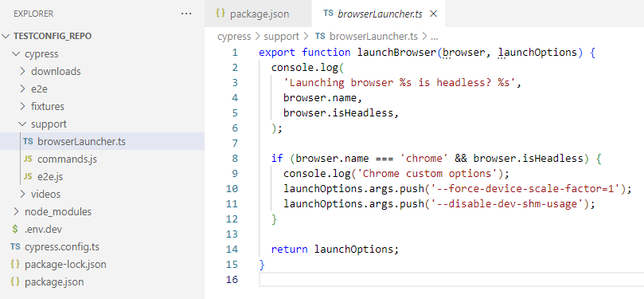Click the TS icon in the breadcrumb

pyautogui.click(x=320, y=36)
